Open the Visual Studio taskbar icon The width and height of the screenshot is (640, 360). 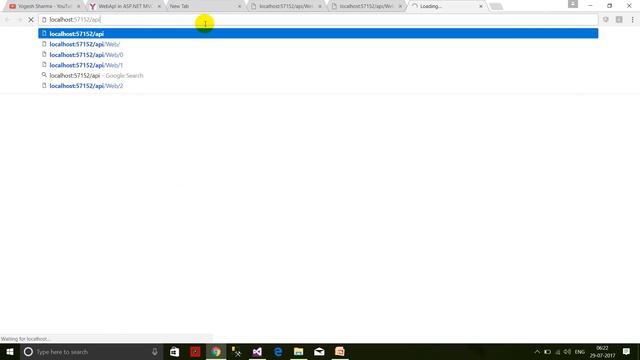(x=257, y=351)
